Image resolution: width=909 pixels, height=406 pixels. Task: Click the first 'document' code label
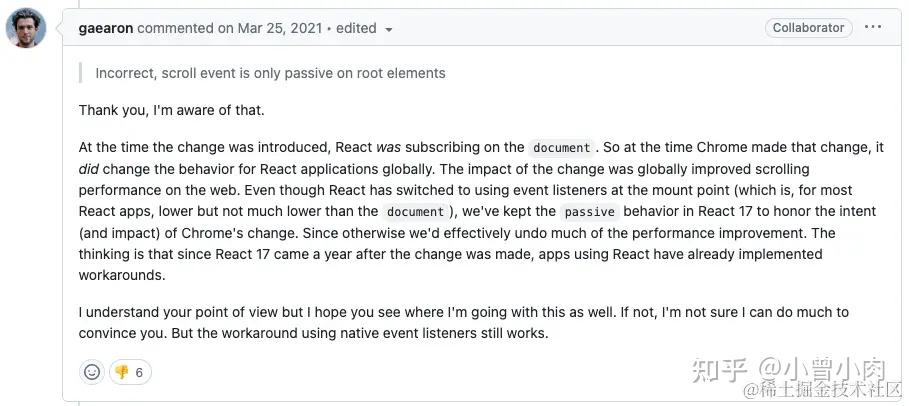(561, 147)
